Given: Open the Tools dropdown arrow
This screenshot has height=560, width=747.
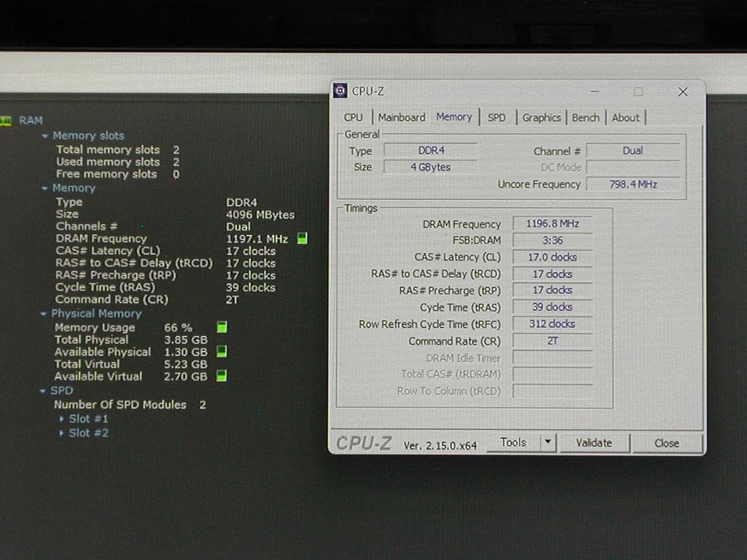Looking at the screenshot, I should tap(548, 442).
